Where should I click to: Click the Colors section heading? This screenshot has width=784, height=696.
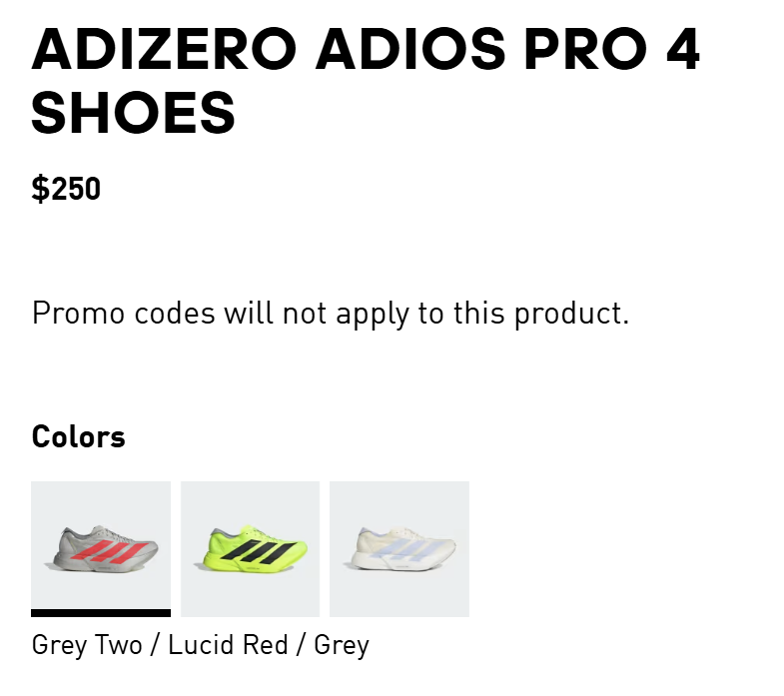[x=79, y=436]
